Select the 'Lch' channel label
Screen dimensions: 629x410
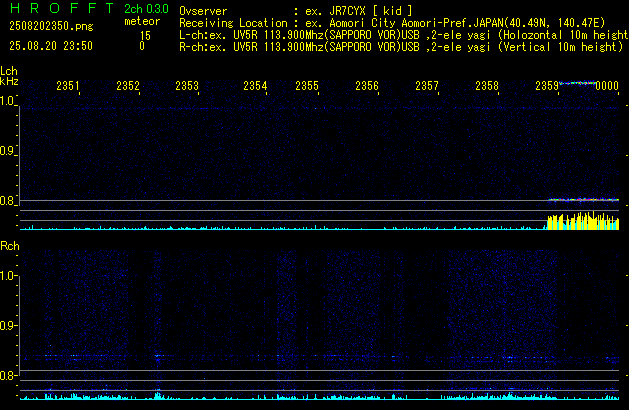9,71
